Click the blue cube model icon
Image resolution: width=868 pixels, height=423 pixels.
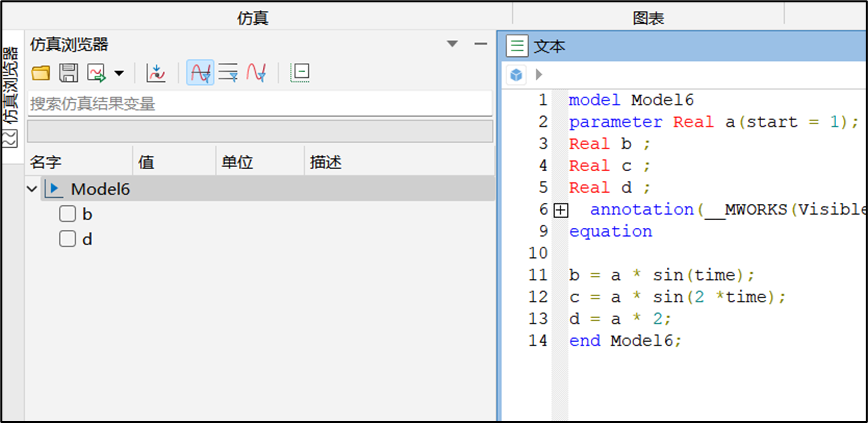(x=516, y=74)
